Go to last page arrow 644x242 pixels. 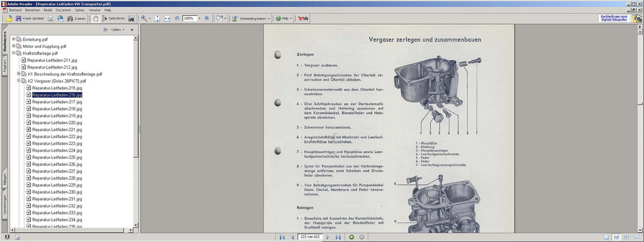coord(338,237)
